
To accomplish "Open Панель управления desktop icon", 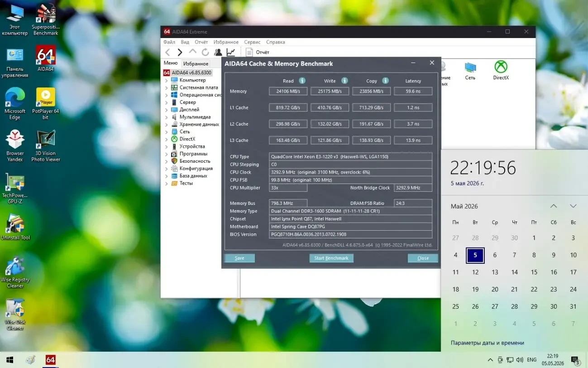I will (x=15, y=63).
